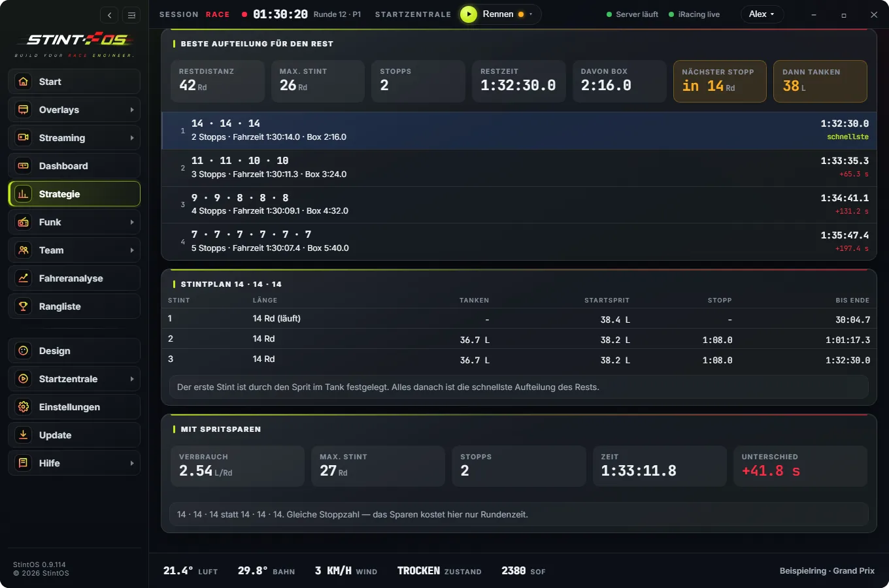Open the hamburger menu button in header
Viewport: 889px width, 588px height.
tap(131, 15)
